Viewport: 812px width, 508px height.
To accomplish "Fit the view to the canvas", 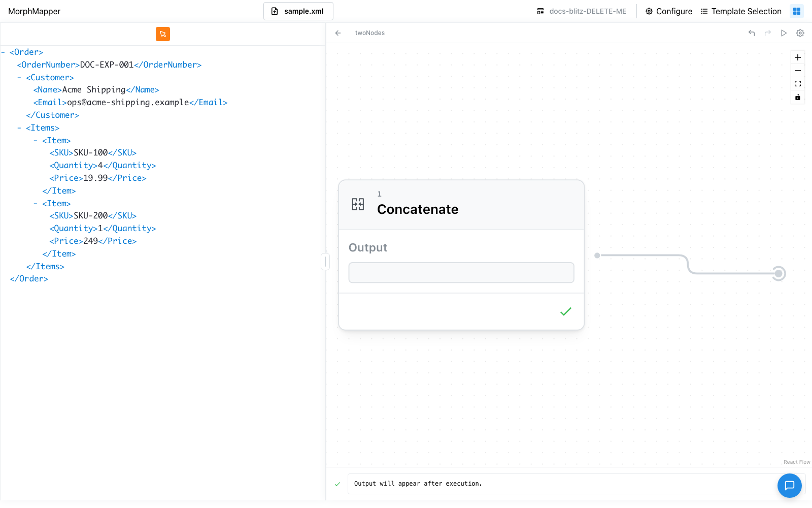I will click(798, 84).
